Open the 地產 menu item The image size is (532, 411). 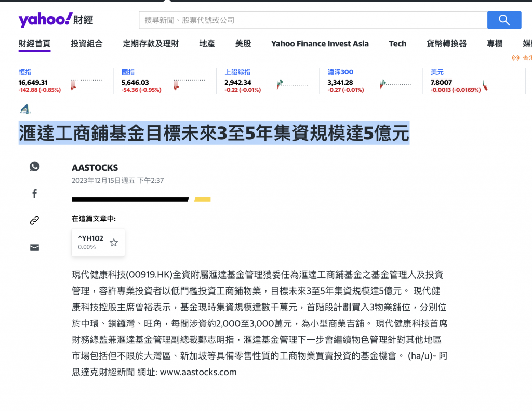[x=207, y=44]
